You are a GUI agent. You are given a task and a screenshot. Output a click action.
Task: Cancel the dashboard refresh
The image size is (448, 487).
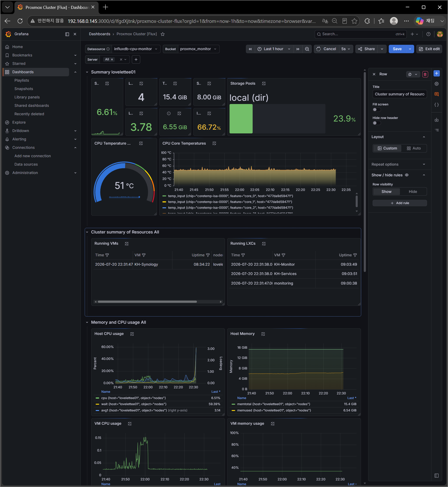326,49
